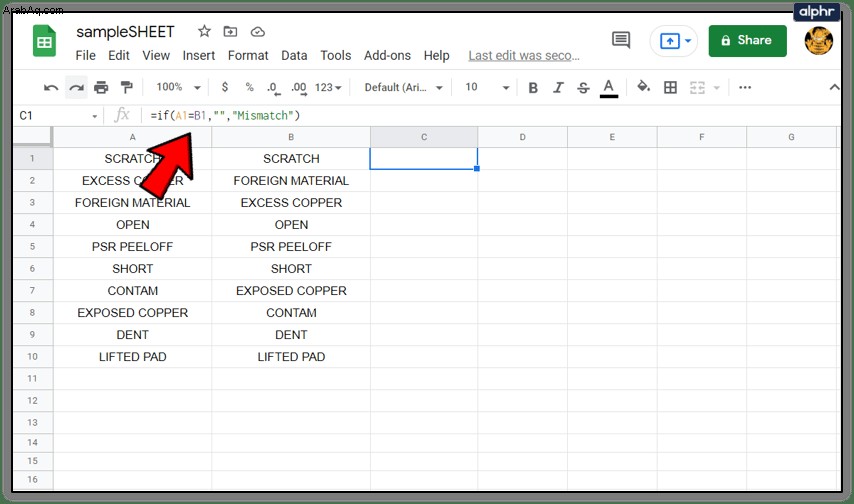Click the green Share button
This screenshot has width=854, height=504.
tap(747, 40)
